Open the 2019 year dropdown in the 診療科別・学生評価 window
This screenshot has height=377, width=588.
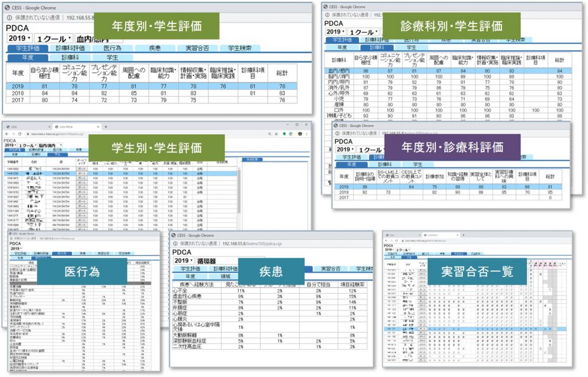click(335, 32)
